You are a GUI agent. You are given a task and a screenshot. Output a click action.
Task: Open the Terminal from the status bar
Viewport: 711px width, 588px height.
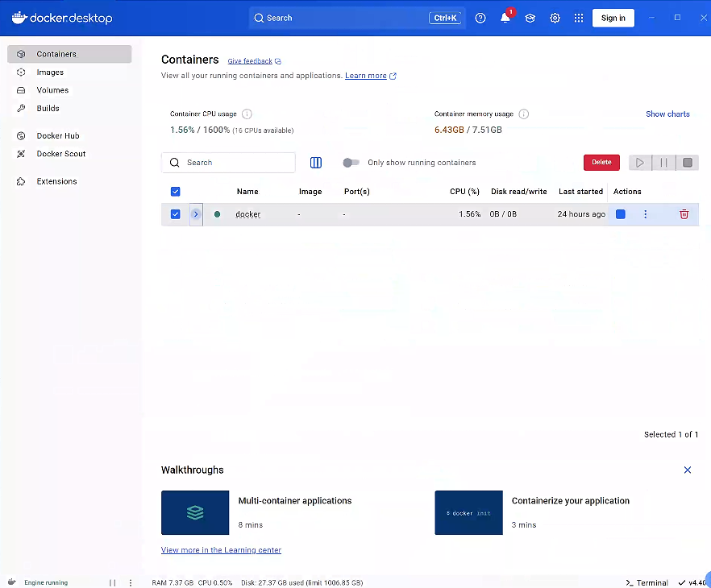click(x=647, y=582)
